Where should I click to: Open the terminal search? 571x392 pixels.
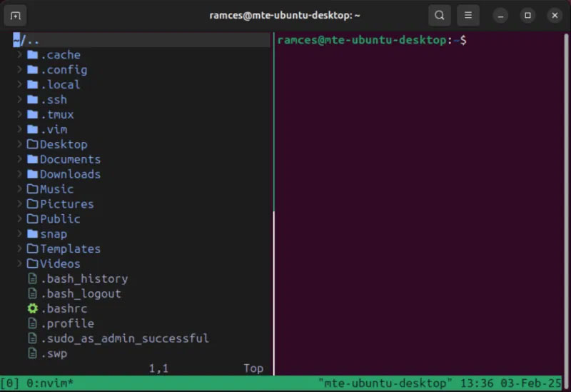tap(440, 15)
